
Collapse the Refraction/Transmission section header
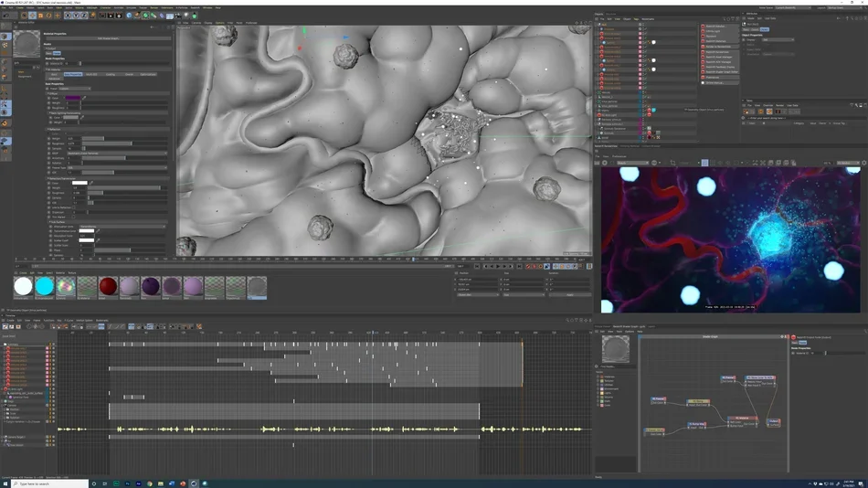108,178
